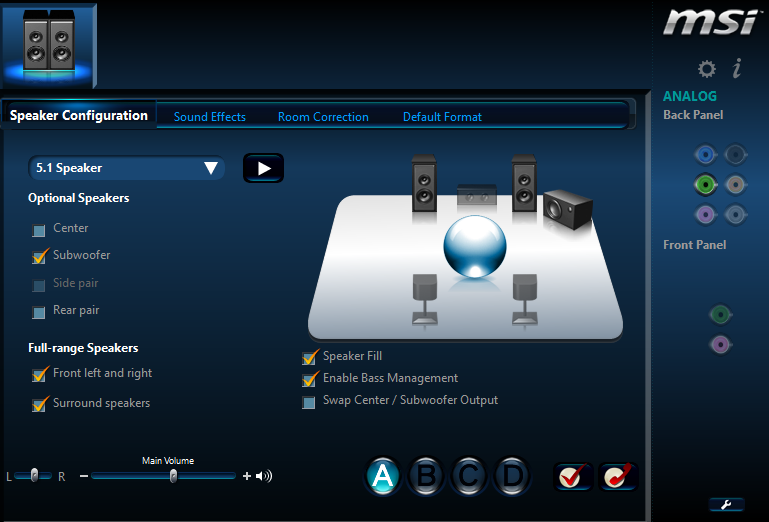This screenshot has width=769, height=522.
Task: Open the 5.1 Speaker configuration dropdown
Action: click(127, 168)
